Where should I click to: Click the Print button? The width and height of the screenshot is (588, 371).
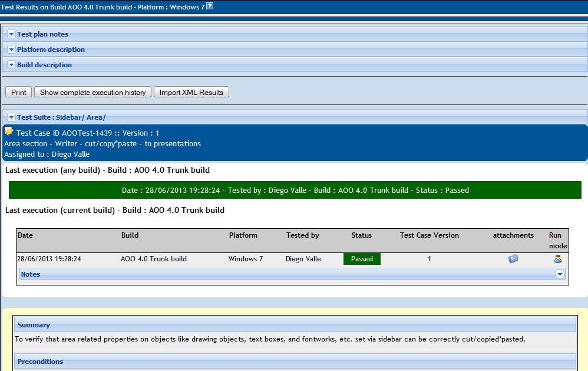[x=19, y=93]
